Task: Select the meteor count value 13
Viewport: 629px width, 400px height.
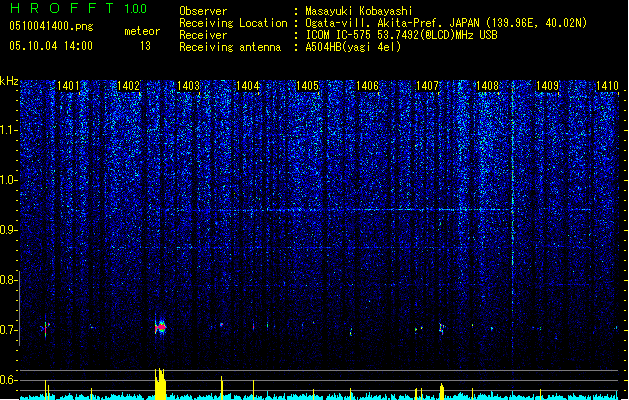Action: [x=145, y=46]
